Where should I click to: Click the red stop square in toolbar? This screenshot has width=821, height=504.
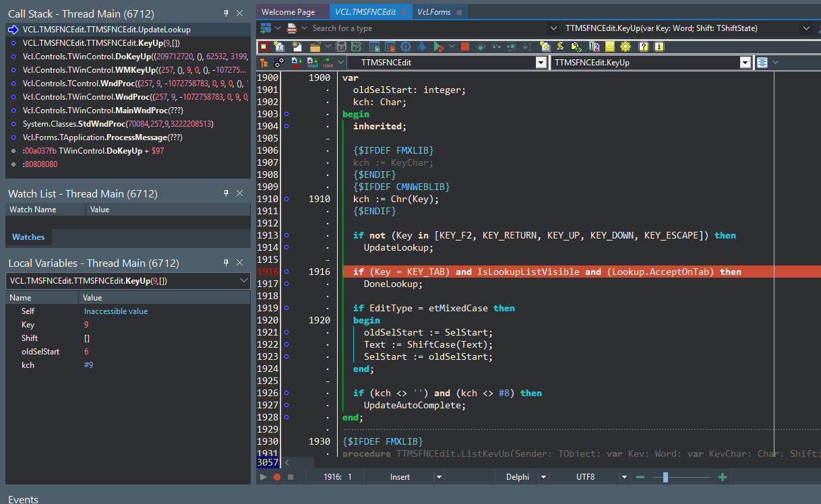pos(465,46)
